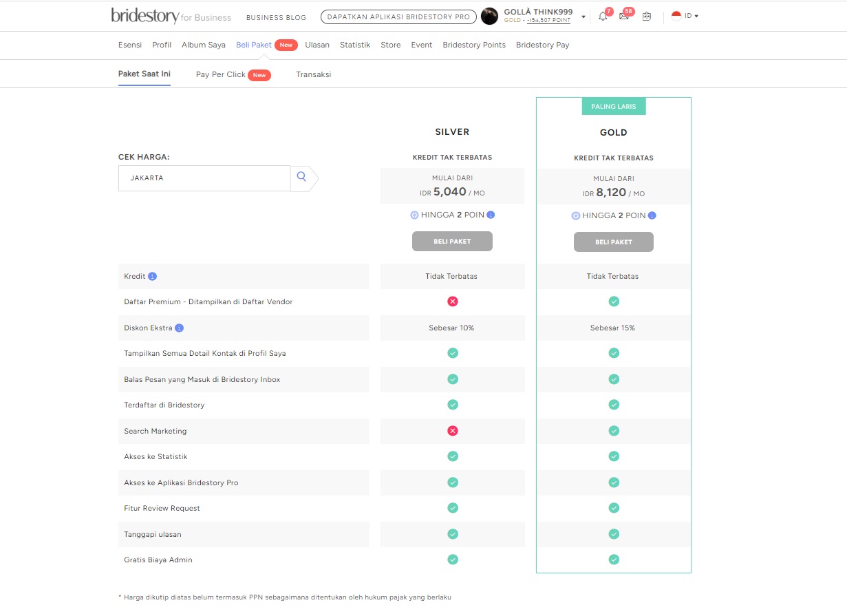The height and width of the screenshot is (616, 847).
Task: Click the SILVER package heading
Action: tap(452, 131)
